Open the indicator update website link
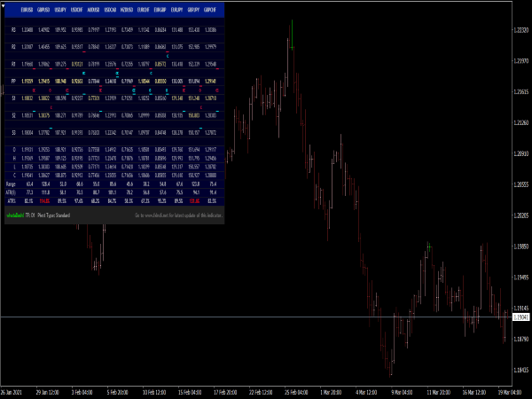Viewport: 532px width, 399px height. click(178, 215)
